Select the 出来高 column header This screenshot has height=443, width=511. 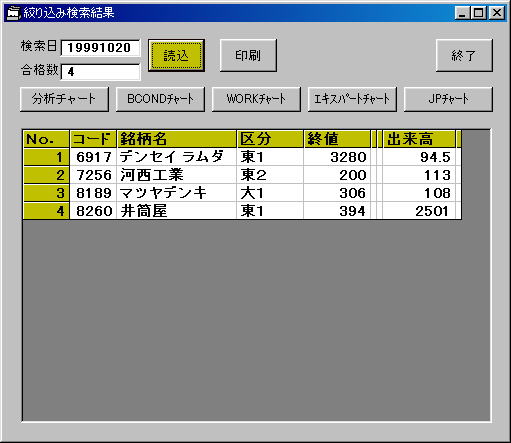419,139
